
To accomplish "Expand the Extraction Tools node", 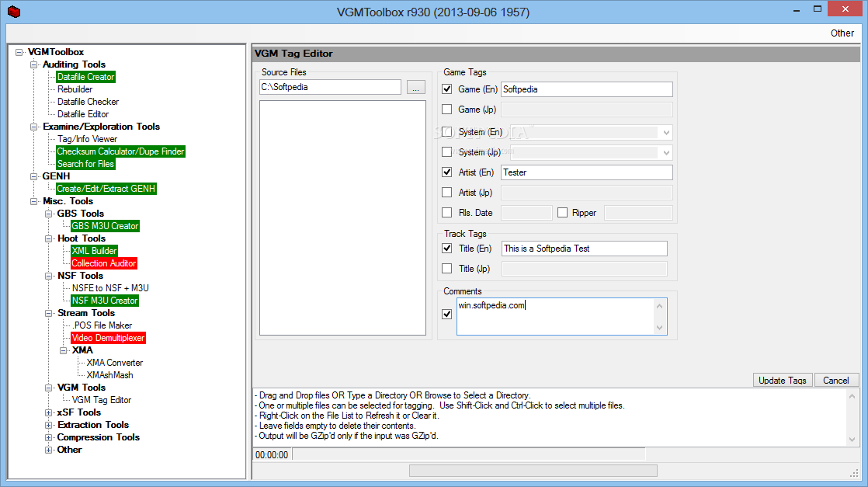I will pyautogui.click(x=49, y=425).
